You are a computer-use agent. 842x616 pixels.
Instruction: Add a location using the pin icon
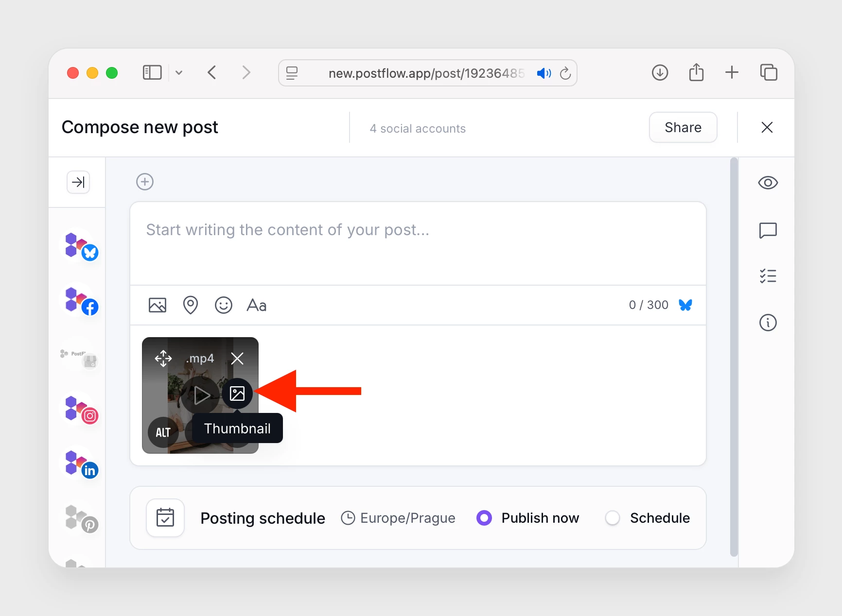tap(190, 305)
